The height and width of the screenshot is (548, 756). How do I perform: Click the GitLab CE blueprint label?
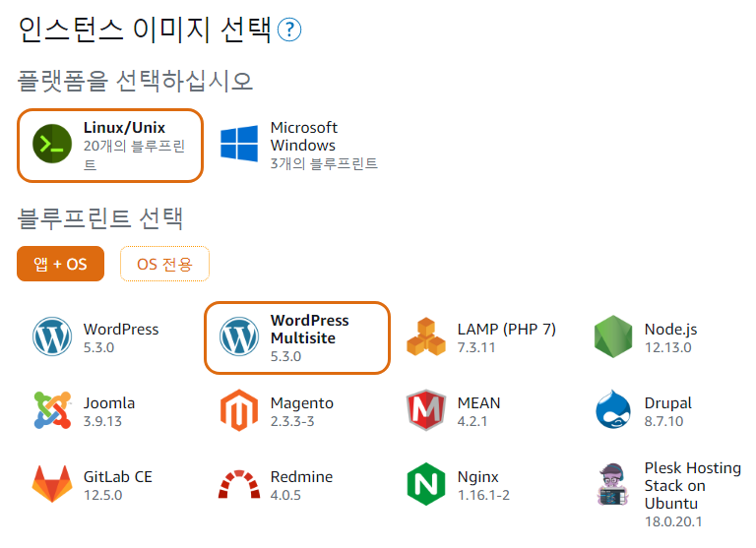[118, 476]
